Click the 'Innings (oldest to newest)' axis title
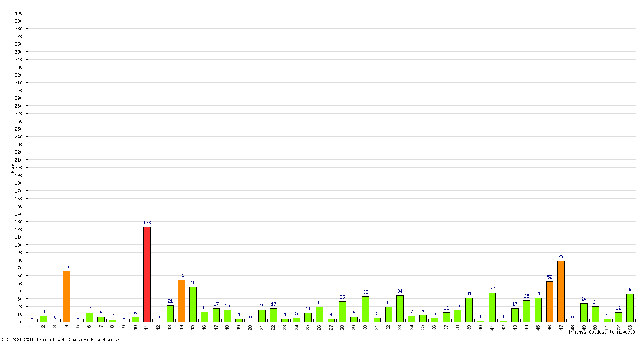 pyautogui.click(x=601, y=332)
